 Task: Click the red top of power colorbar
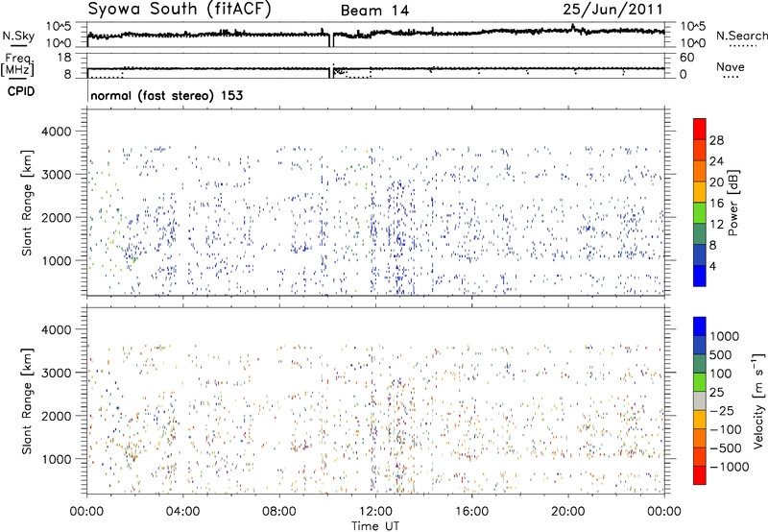click(x=700, y=129)
